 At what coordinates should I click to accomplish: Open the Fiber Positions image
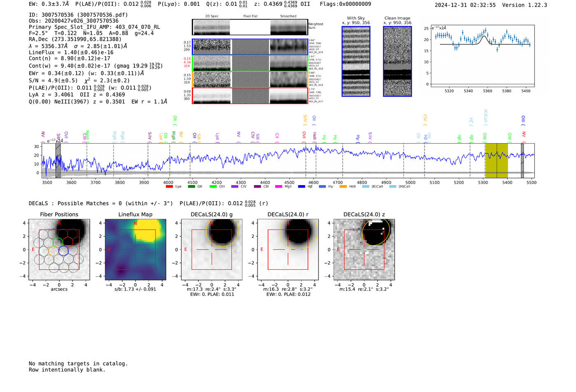point(59,249)
